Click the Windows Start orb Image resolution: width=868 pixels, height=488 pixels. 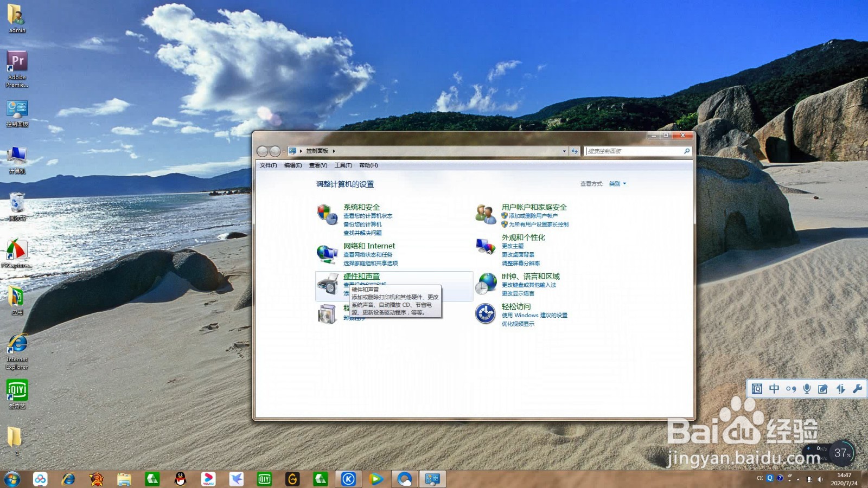pyautogui.click(x=12, y=479)
